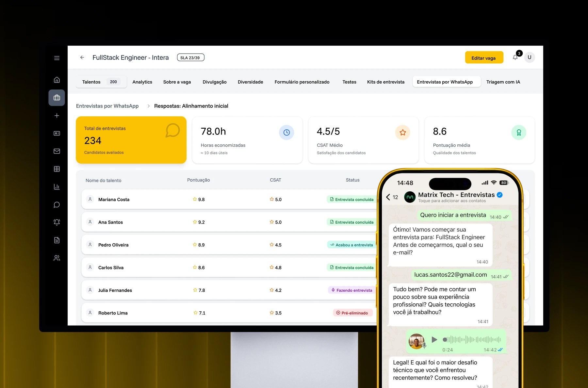Click the Pontuação column header
The image size is (588, 388).
pyautogui.click(x=198, y=180)
